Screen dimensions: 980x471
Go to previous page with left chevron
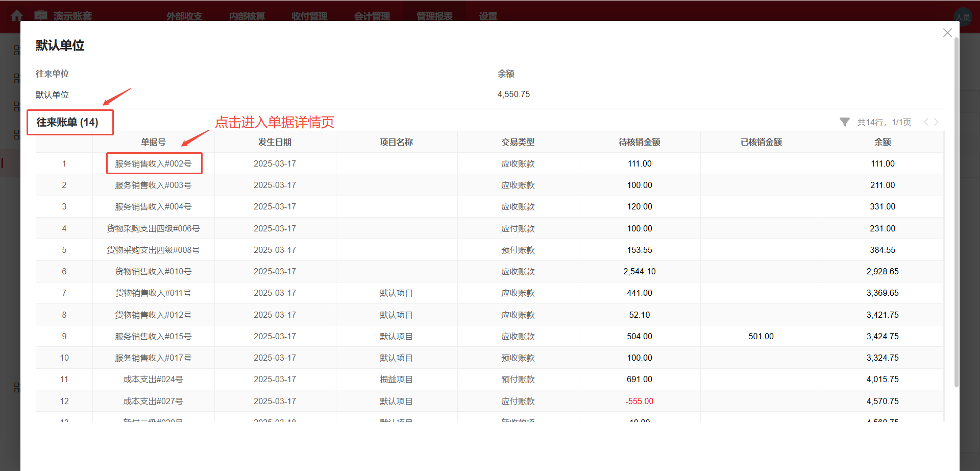(926, 122)
